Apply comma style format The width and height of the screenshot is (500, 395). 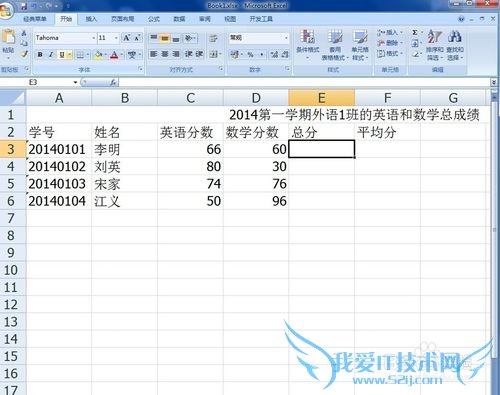coord(262,54)
